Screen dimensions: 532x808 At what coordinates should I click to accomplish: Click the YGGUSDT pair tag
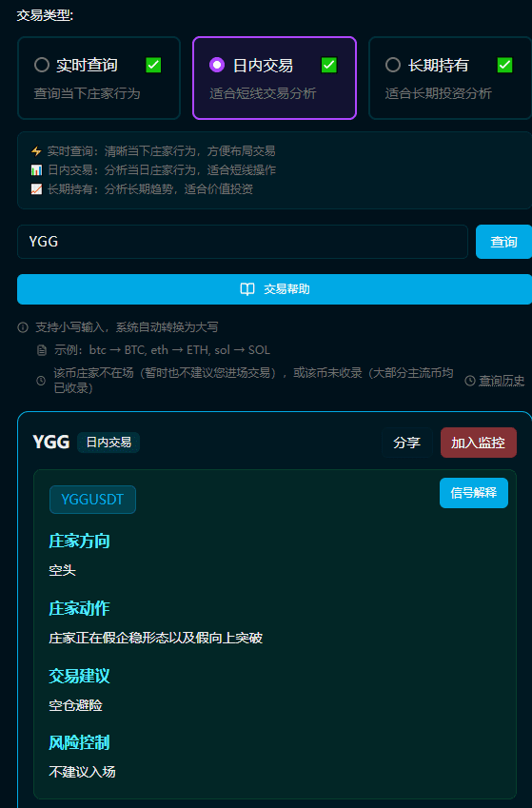click(93, 500)
